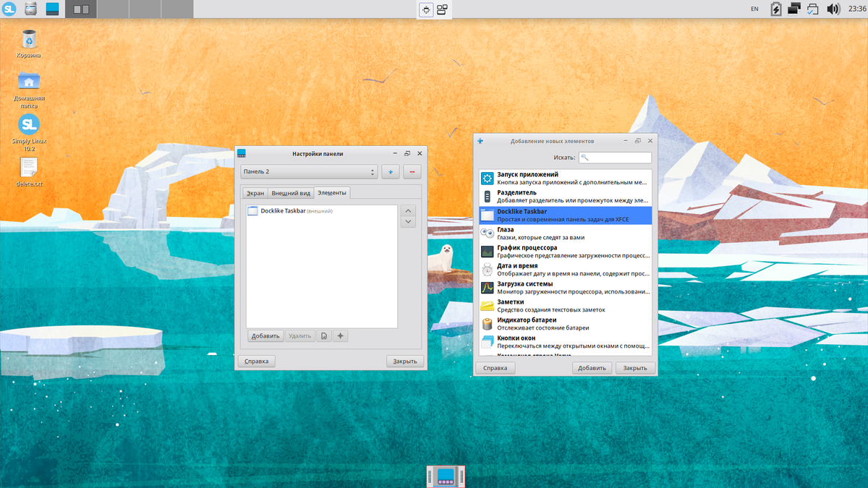Image resolution: width=868 pixels, height=488 pixels.
Task: Select Загрузка системы plugin entry
Action: tap(566, 288)
